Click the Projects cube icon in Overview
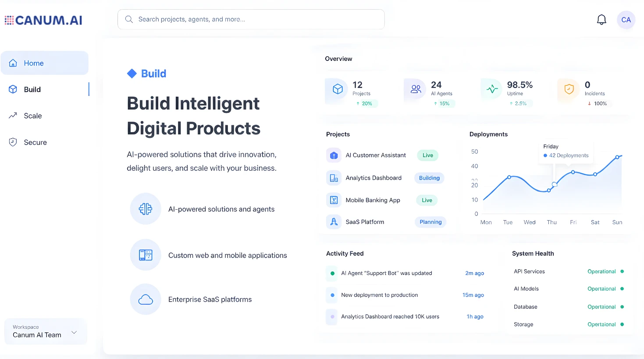 point(338,89)
